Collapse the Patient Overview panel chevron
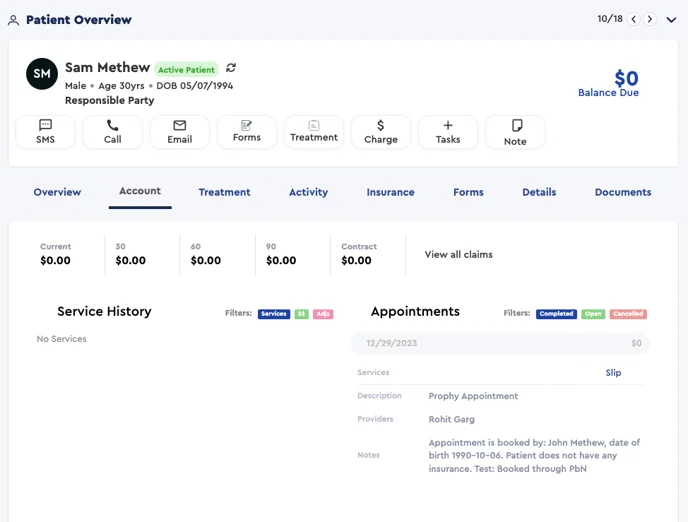 click(x=671, y=20)
